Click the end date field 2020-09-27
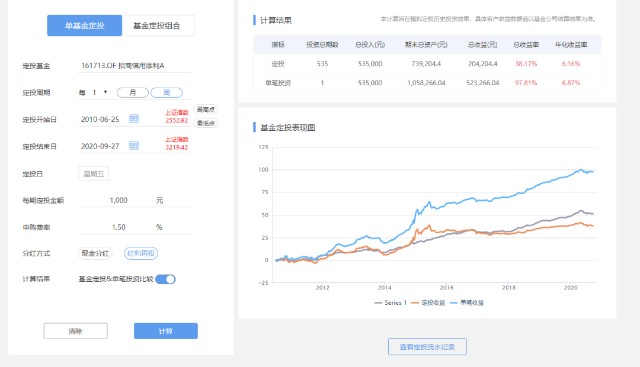Viewport: 640px width, 367px height. click(x=100, y=146)
